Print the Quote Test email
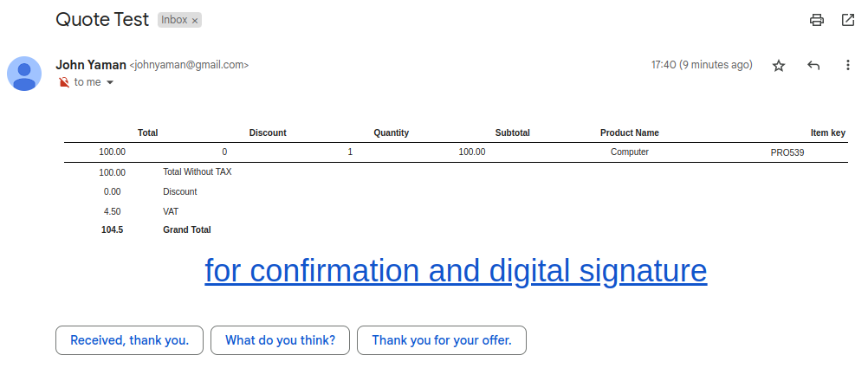 click(x=817, y=21)
